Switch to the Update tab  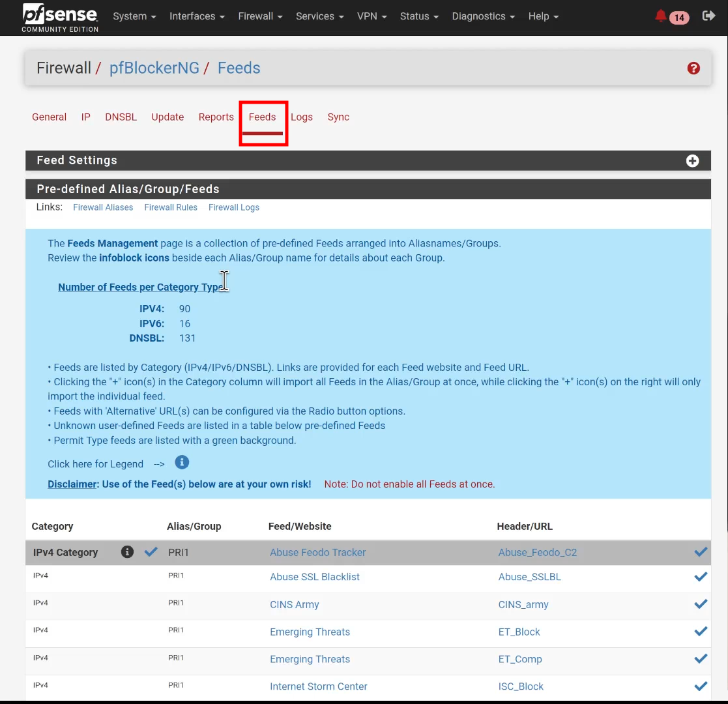click(x=167, y=117)
